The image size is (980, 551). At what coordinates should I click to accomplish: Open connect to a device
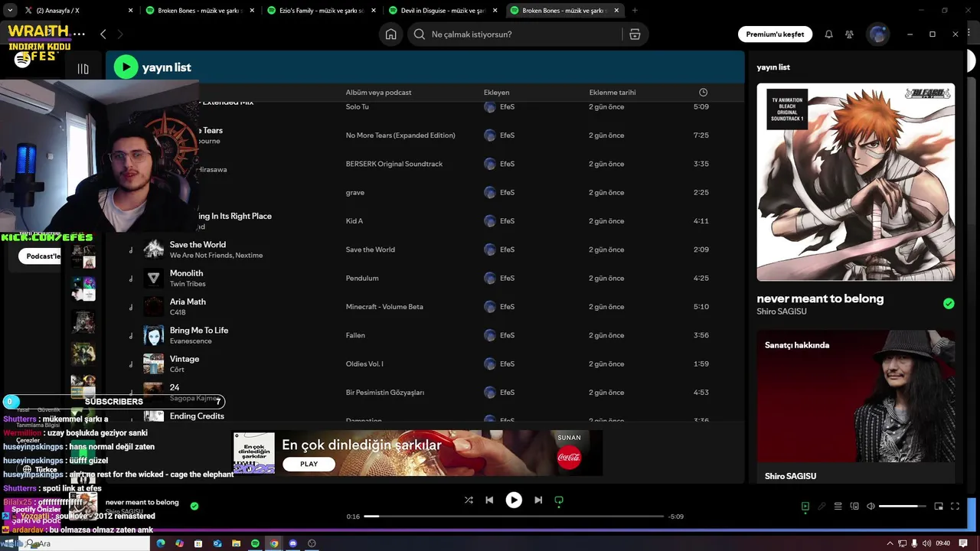coord(854,506)
